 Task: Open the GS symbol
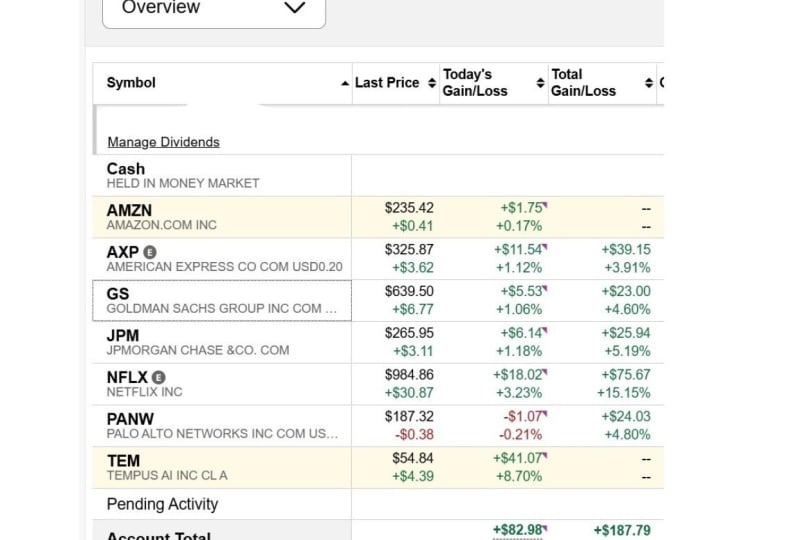(118, 294)
